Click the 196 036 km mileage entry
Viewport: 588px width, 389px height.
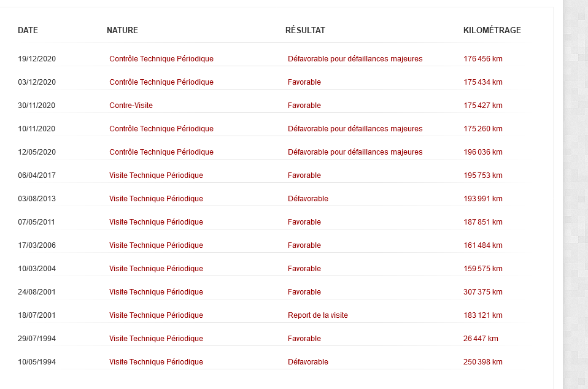pos(483,152)
